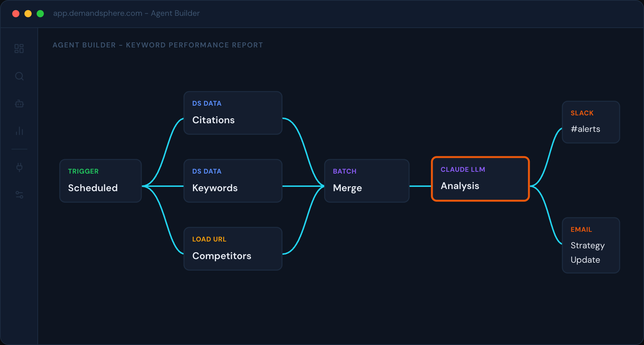Open the dashboard grid icon in sidebar
Image resolution: width=644 pixels, height=345 pixels.
tap(19, 49)
